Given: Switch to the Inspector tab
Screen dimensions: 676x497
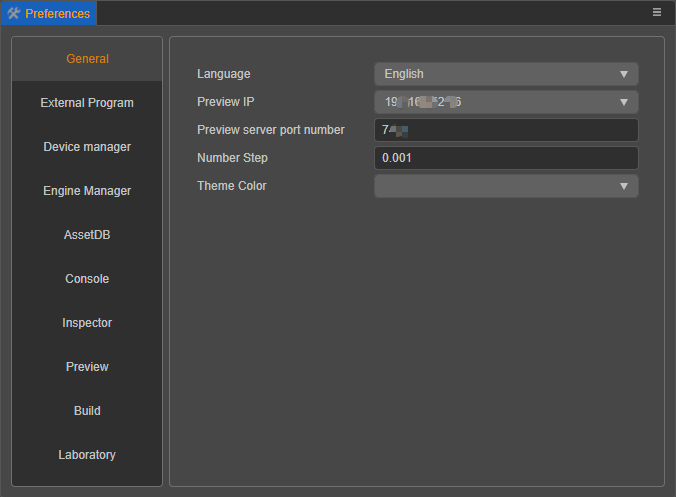Looking at the screenshot, I should 87,323.
